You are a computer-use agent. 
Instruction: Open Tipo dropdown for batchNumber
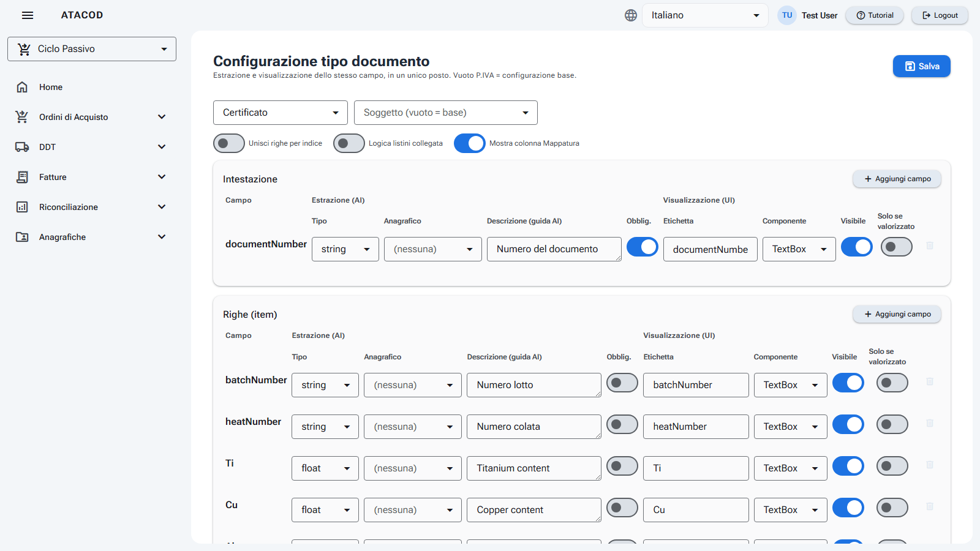[x=325, y=385]
